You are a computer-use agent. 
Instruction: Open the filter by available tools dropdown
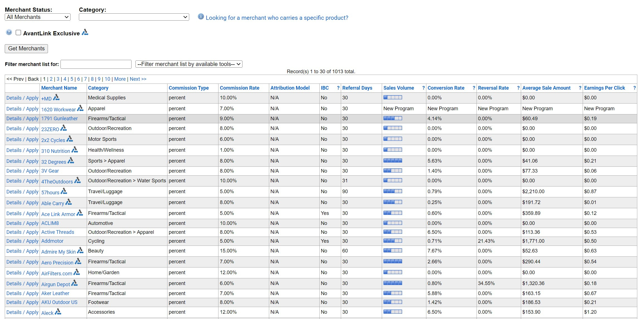pyautogui.click(x=189, y=64)
